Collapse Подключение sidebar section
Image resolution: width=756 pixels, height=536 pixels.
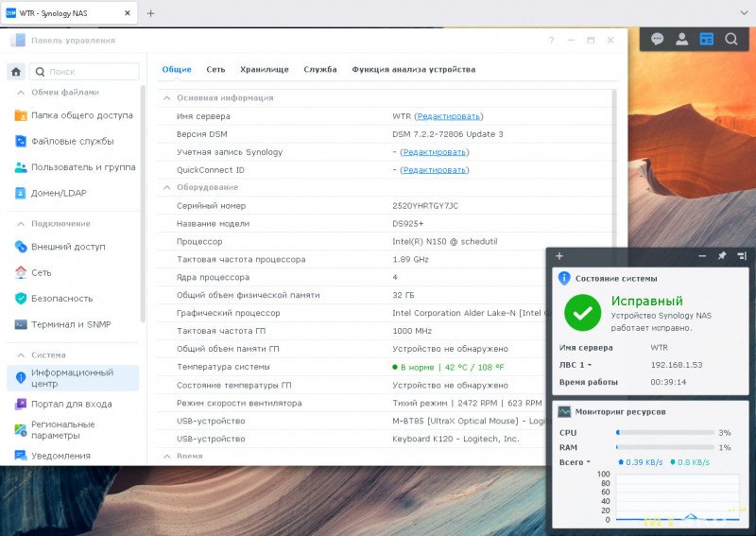(x=21, y=224)
